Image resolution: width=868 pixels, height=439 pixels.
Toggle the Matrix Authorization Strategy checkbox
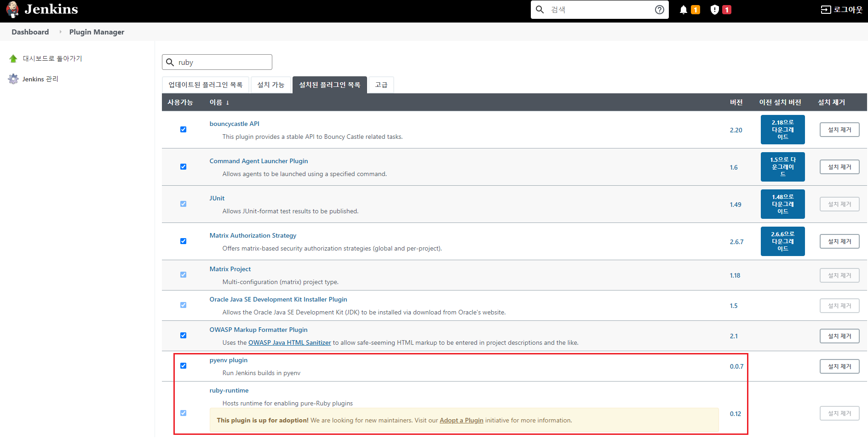pyautogui.click(x=183, y=241)
